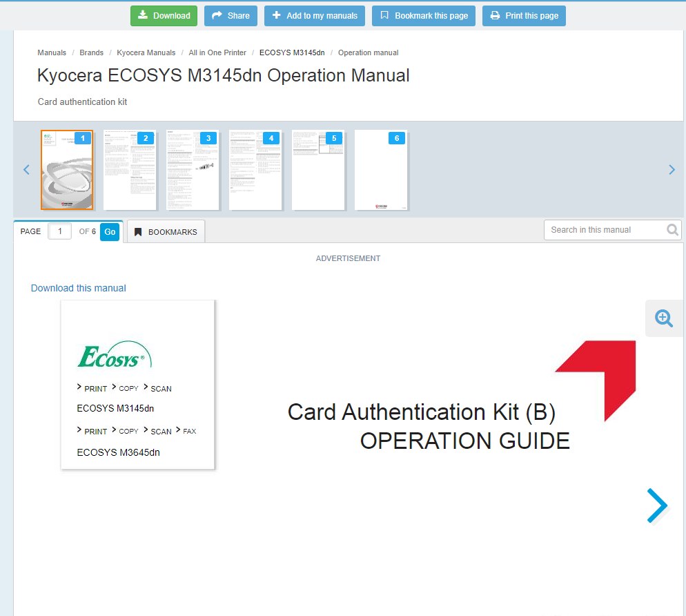Open the Share options

(x=231, y=16)
